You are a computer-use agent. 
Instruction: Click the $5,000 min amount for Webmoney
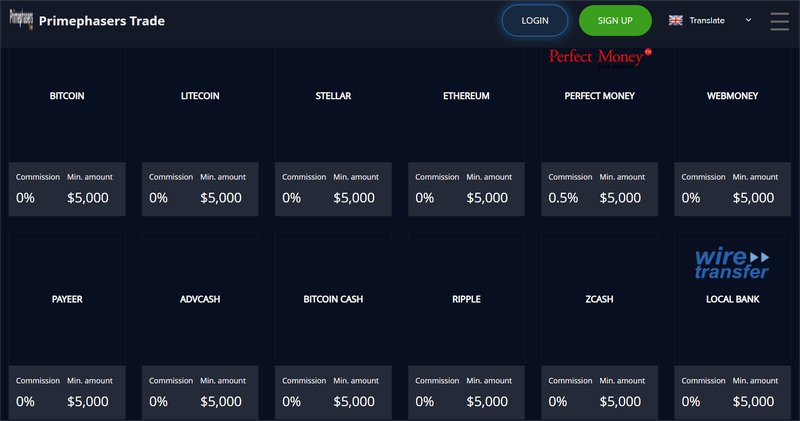point(754,198)
